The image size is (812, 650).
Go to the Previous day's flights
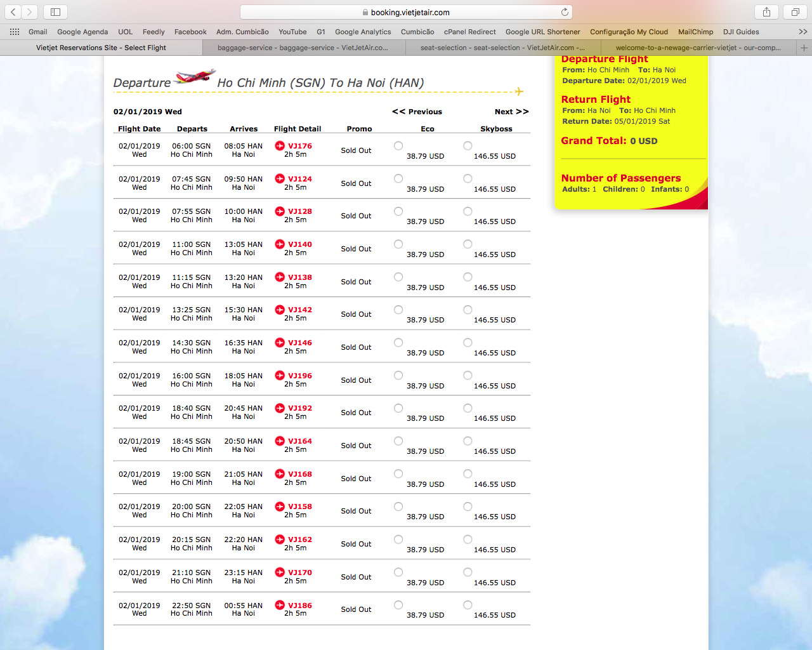(x=417, y=112)
